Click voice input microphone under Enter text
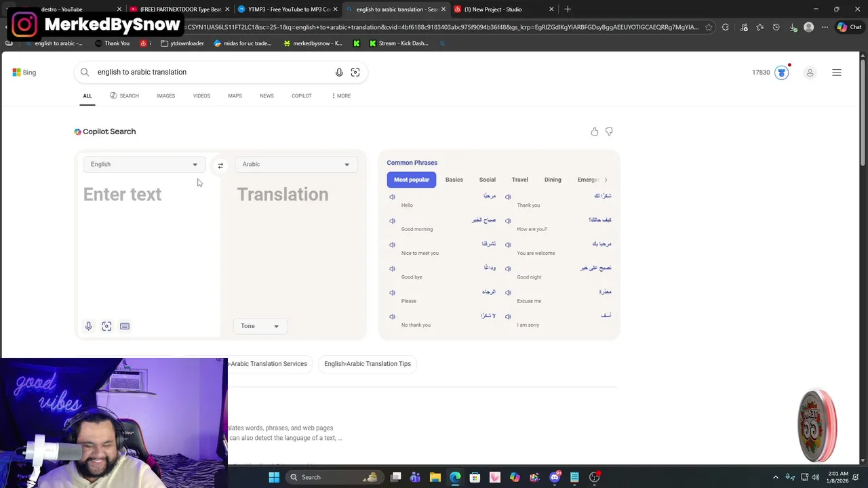Screen dimensions: 868x488 [88, 326]
